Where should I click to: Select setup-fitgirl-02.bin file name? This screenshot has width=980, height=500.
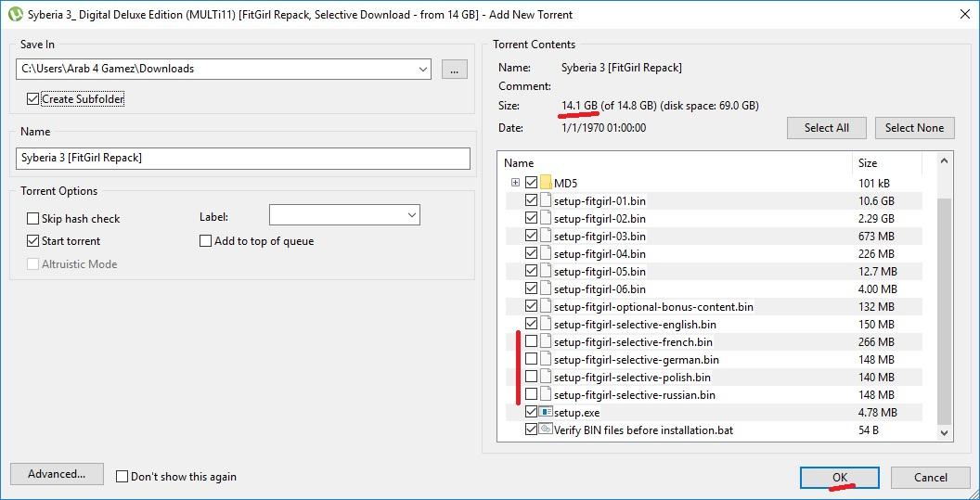(x=600, y=219)
